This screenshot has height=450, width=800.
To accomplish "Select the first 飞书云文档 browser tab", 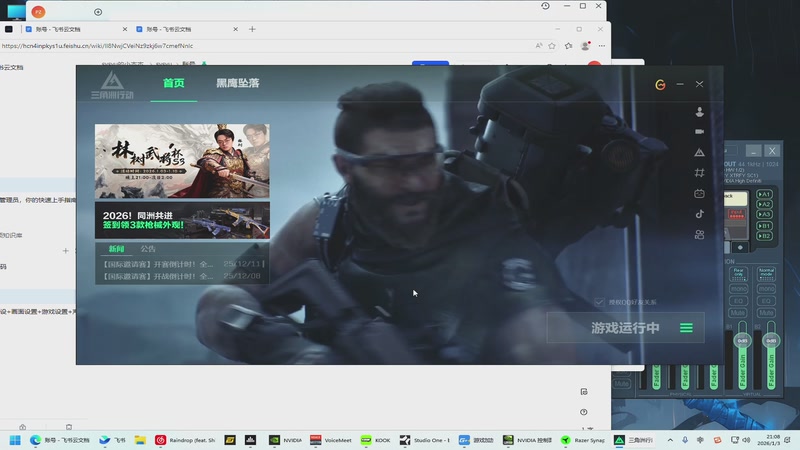I will [76, 29].
